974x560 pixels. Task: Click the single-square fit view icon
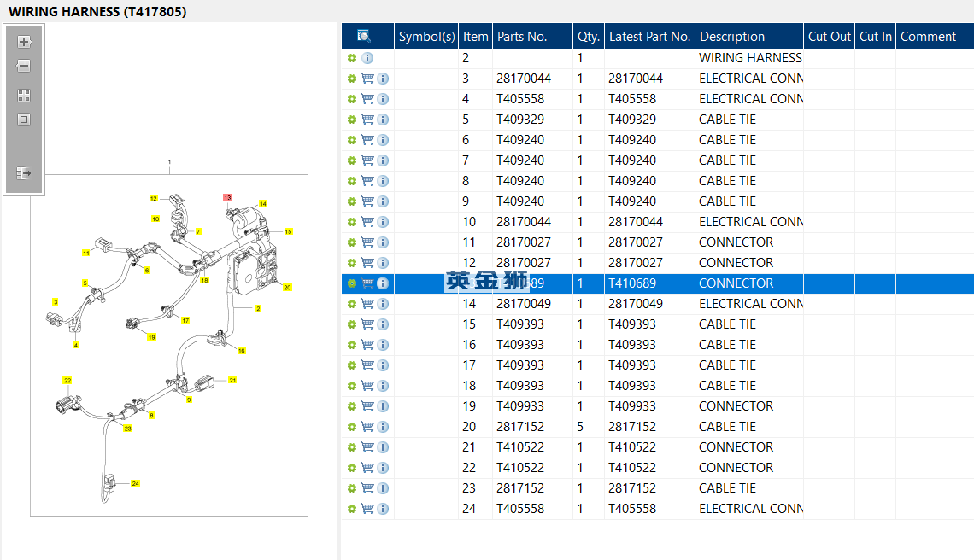point(24,120)
